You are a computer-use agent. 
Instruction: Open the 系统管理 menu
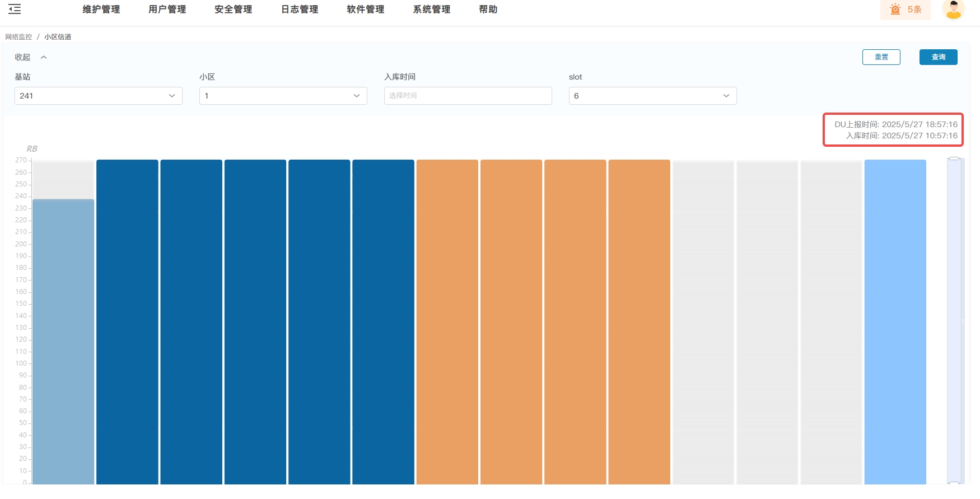432,10
